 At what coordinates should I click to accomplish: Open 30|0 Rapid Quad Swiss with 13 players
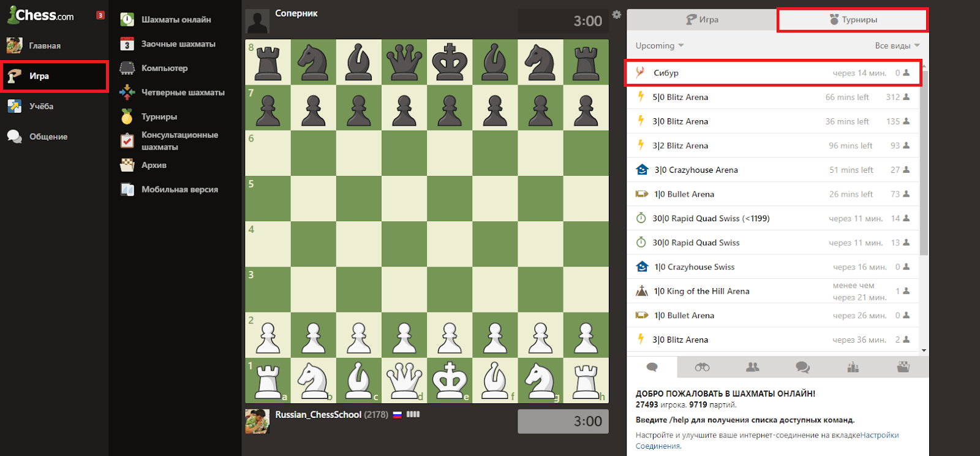coord(773,243)
